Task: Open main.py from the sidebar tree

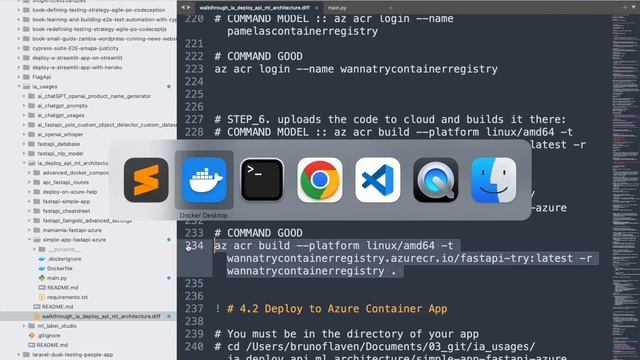Action: point(57,278)
